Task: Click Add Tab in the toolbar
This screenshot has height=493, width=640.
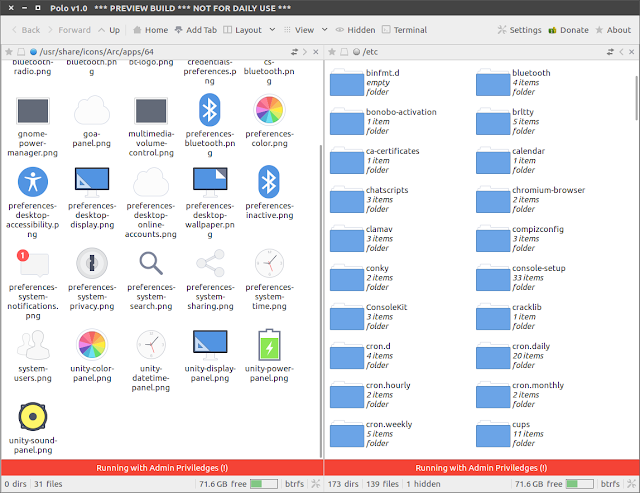Action: click(x=196, y=30)
